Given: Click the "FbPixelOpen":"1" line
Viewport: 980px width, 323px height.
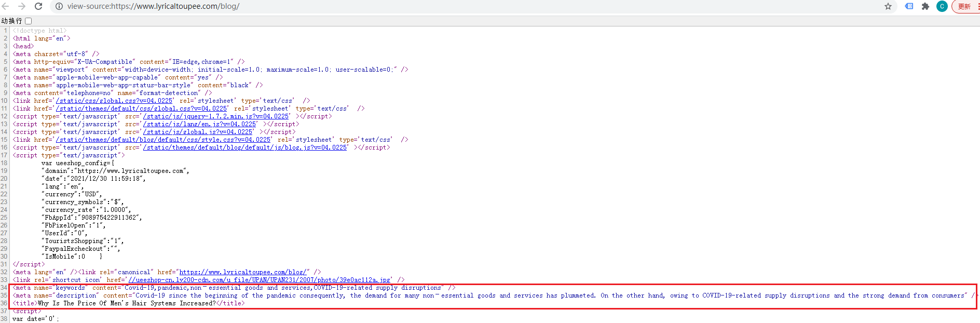Looking at the screenshot, I should pos(74,225).
